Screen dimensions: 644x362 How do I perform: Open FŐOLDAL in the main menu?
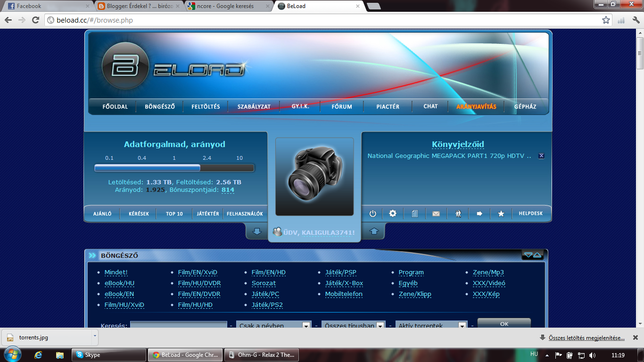[x=115, y=107]
